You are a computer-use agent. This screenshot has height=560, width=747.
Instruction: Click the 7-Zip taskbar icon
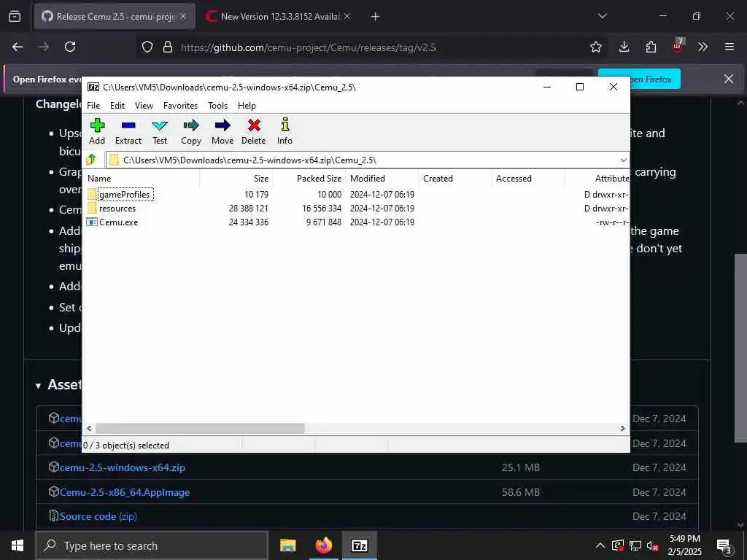[x=359, y=545]
